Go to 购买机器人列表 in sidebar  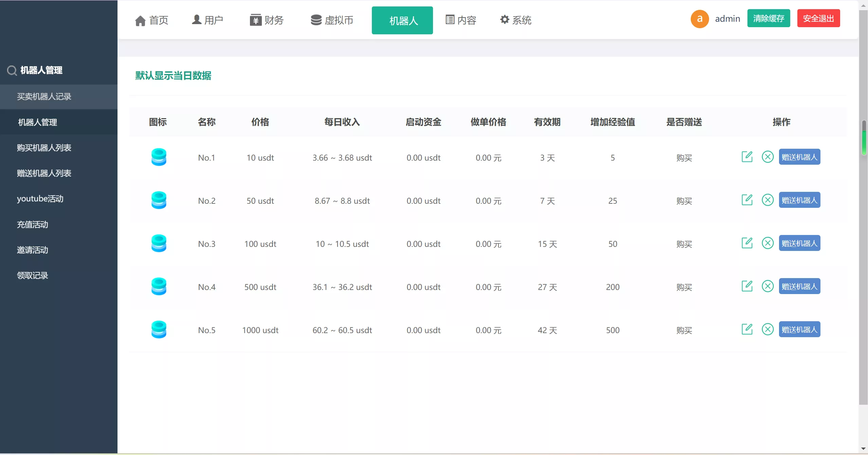44,148
